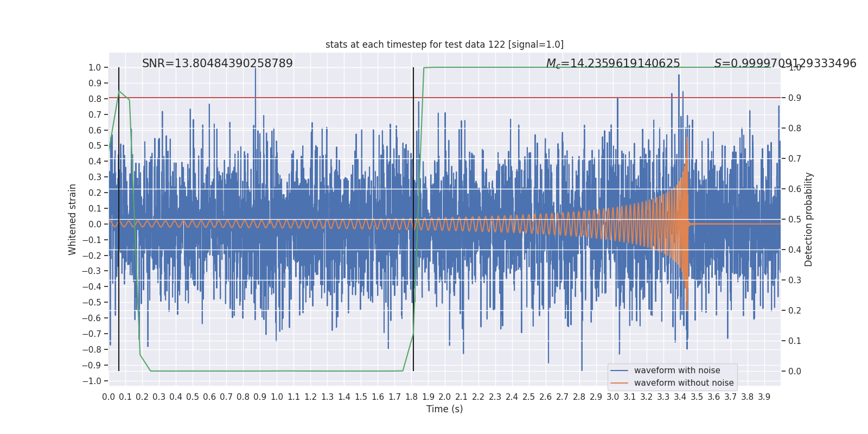Viewport: 868px width, 434px height.
Task: Click the 'Whitened strain' axis label
Action: click(73, 219)
